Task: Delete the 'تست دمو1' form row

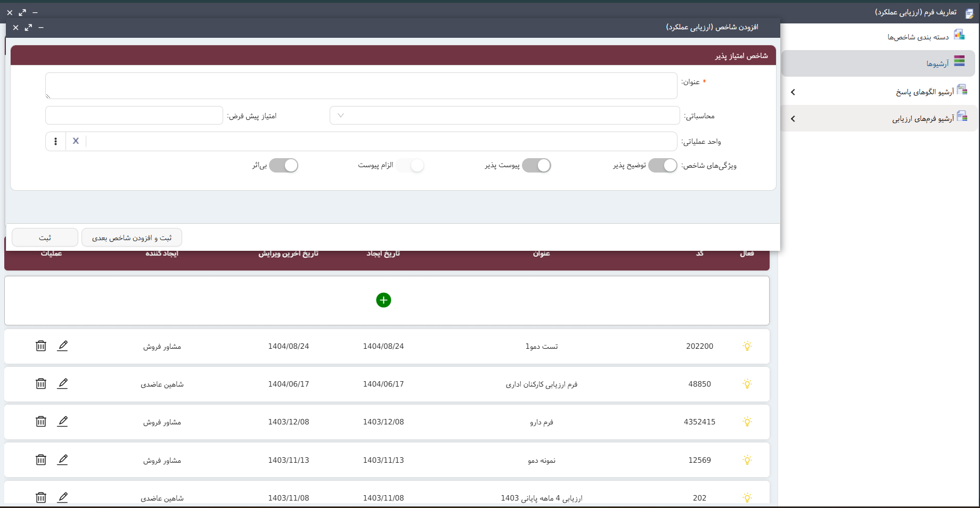Action: point(41,346)
